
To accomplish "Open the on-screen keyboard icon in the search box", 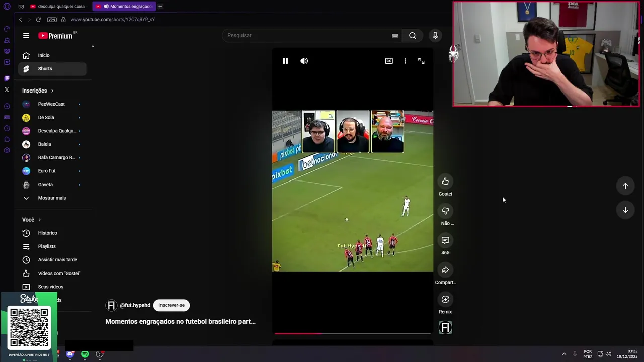I will tap(395, 36).
